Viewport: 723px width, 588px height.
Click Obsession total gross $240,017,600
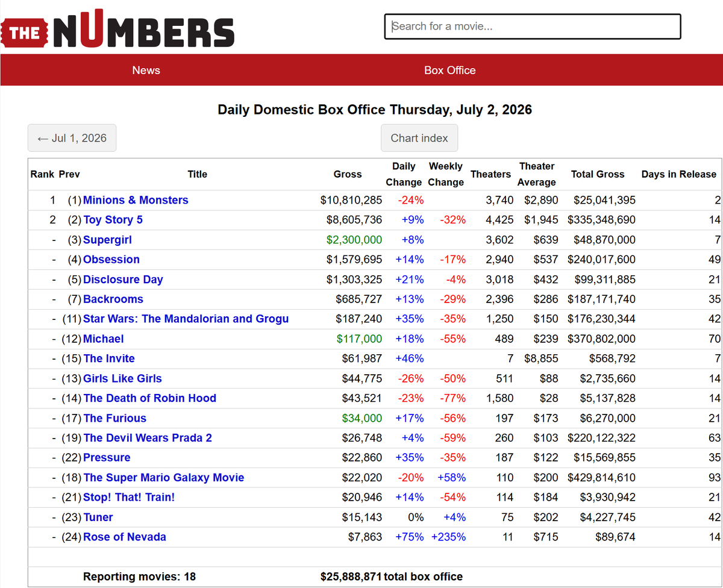601,260
